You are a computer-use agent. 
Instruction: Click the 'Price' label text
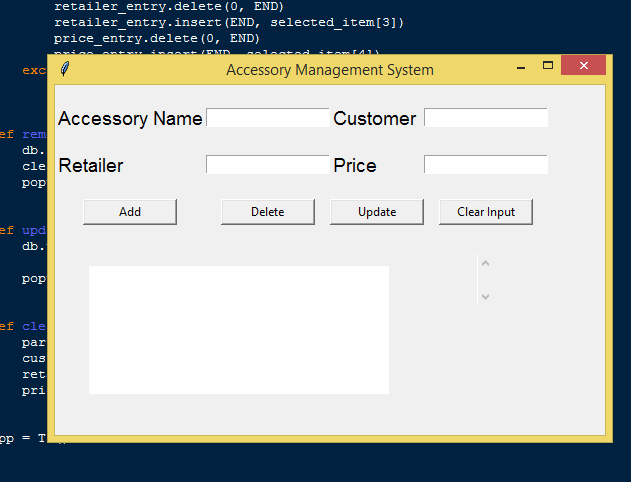355,166
